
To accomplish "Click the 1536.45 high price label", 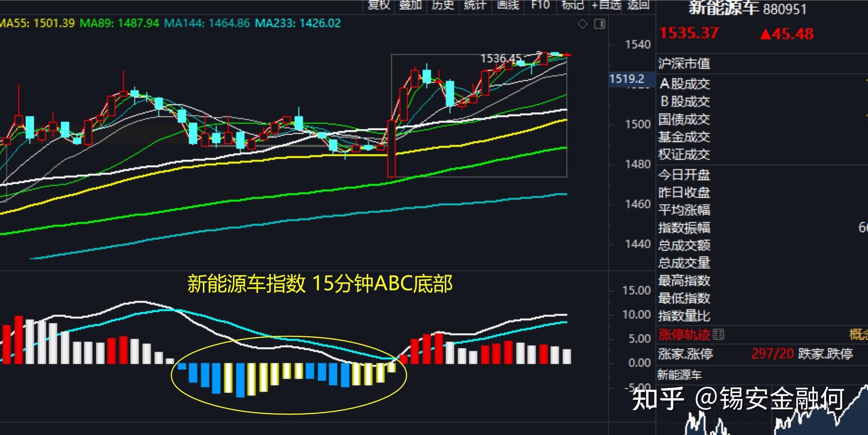I will tap(501, 58).
